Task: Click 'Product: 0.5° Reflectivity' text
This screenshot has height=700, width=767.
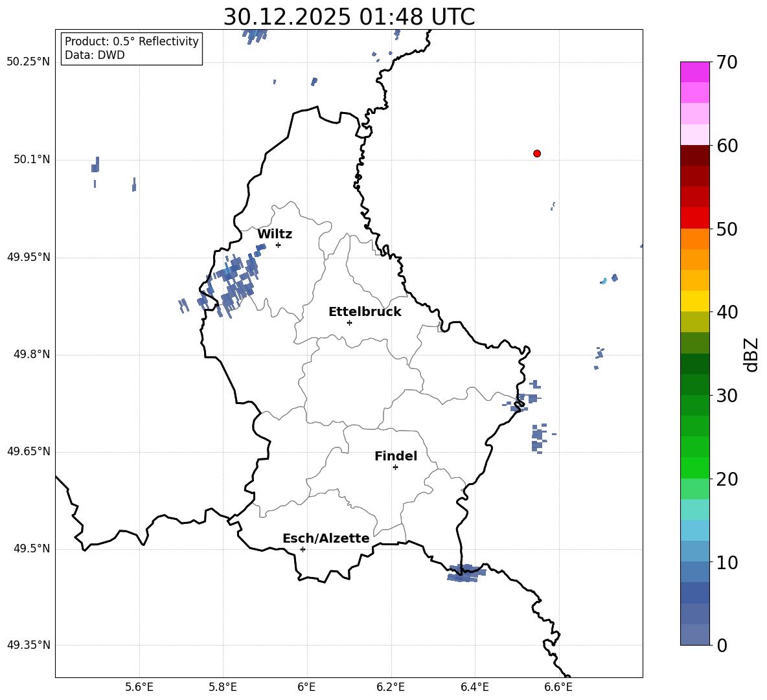Action: click(x=132, y=41)
